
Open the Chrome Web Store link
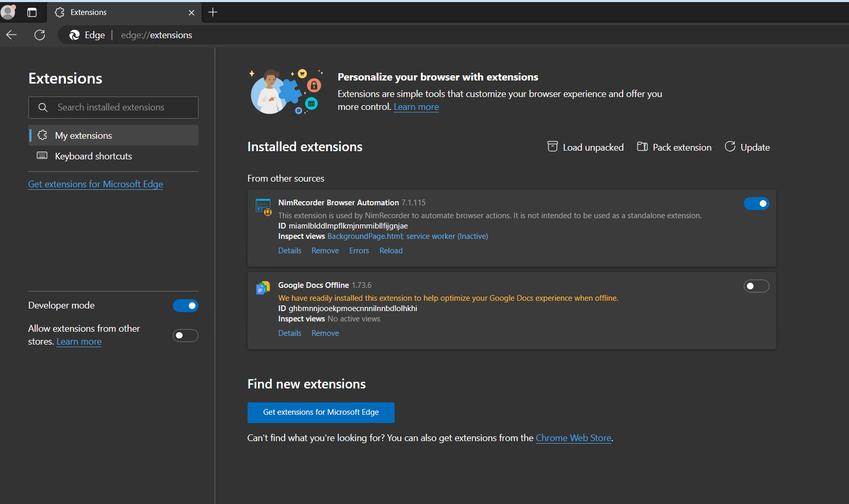tap(573, 438)
